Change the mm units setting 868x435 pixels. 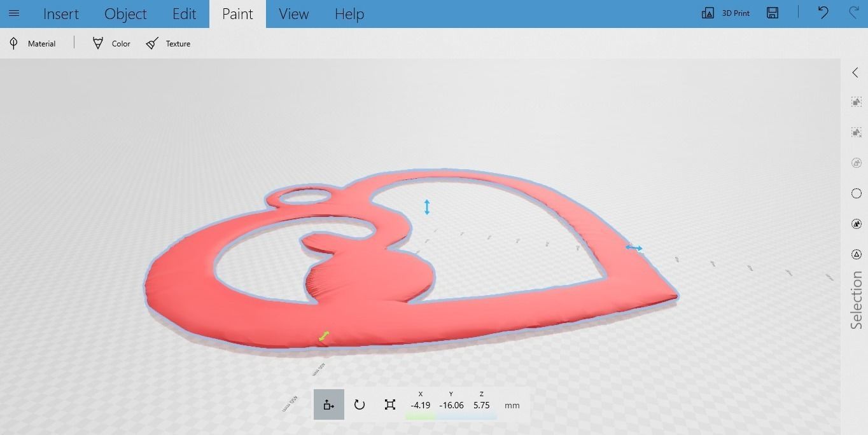point(512,405)
